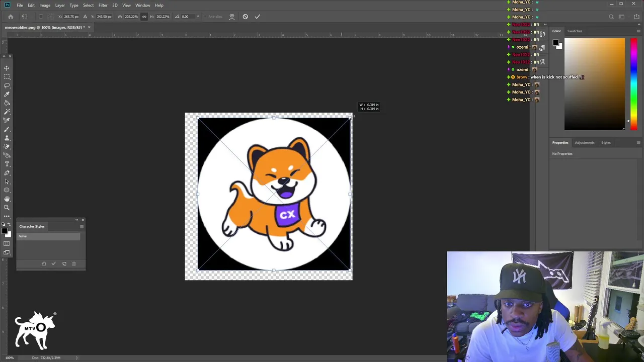Toggle the reference point checkbox
Viewport: 644px width, 362px height.
pyautogui.click(x=41, y=17)
